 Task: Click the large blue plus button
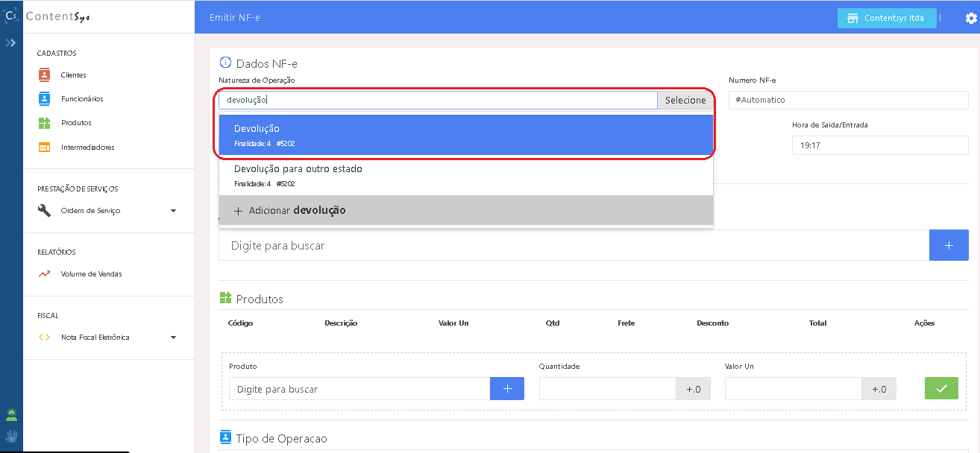coord(948,245)
